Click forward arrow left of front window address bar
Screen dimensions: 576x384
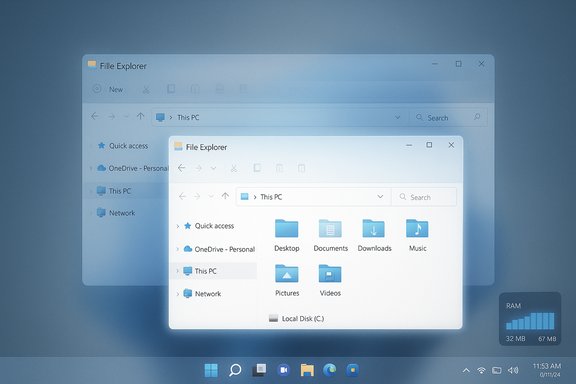click(x=197, y=197)
